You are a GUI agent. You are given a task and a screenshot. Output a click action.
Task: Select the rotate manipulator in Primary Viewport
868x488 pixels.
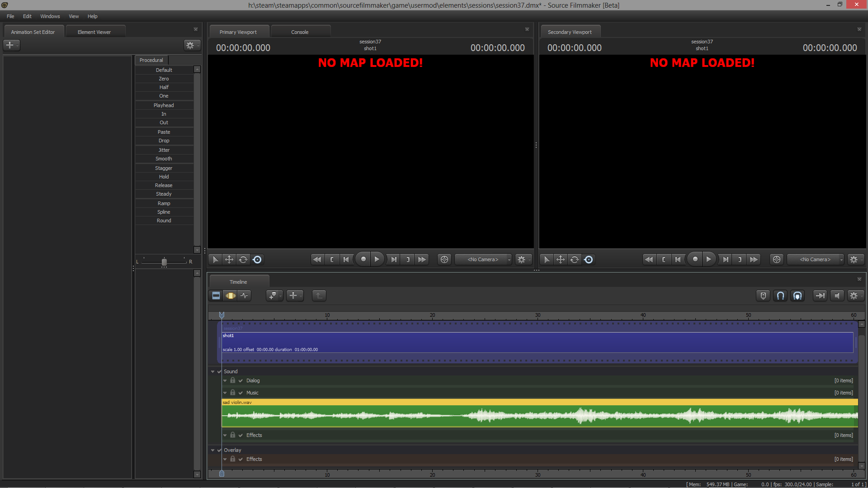[x=243, y=259]
